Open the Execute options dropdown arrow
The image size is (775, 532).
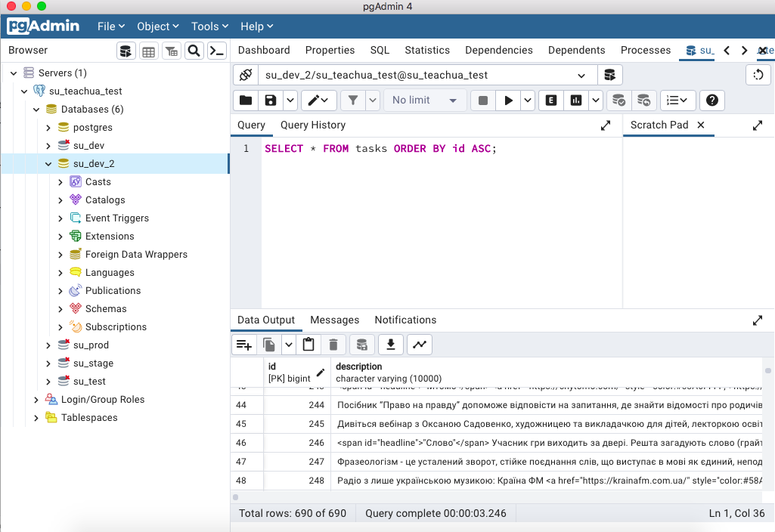click(528, 101)
